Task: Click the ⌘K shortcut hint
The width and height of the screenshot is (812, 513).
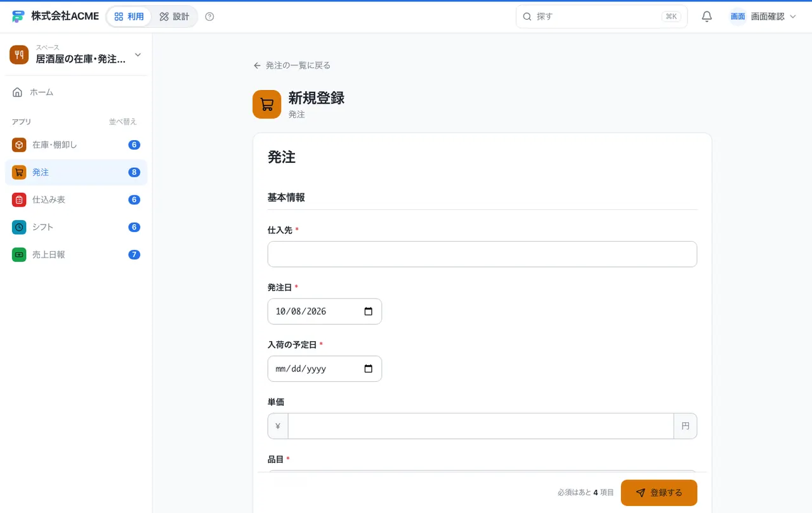Action: [671, 16]
